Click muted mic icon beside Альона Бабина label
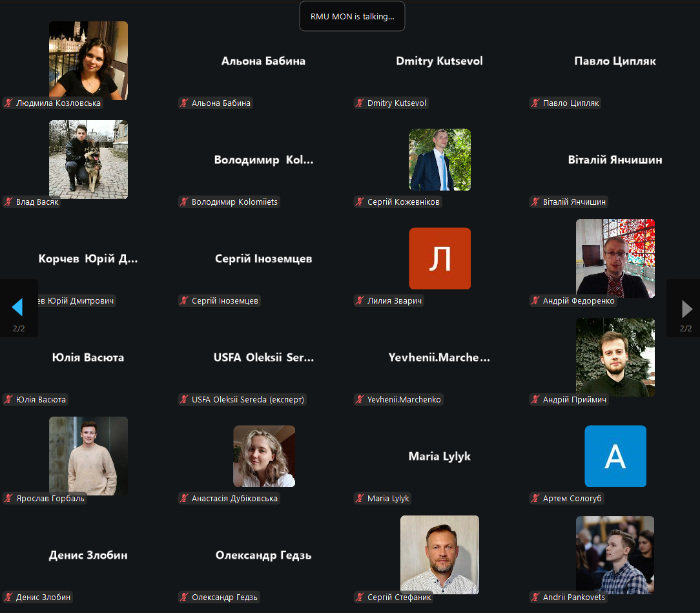The image size is (700, 613). click(x=184, y=103)
